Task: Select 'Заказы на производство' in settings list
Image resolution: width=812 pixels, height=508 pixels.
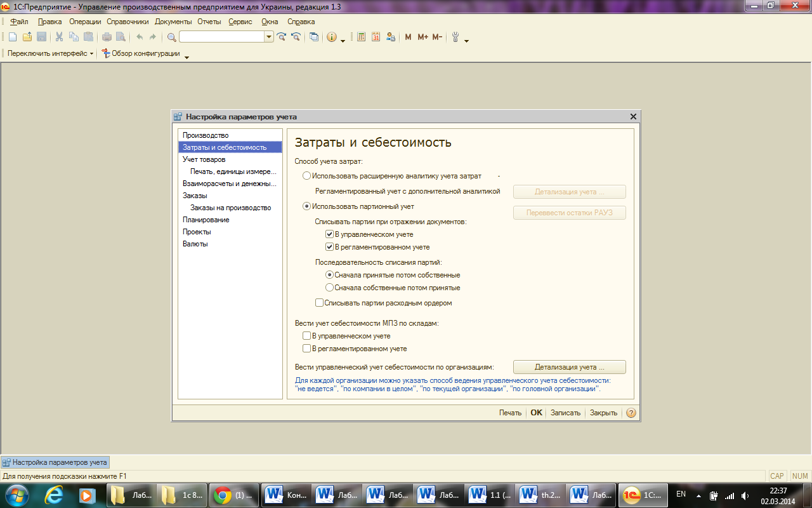Action: click(x=230, y=208)
